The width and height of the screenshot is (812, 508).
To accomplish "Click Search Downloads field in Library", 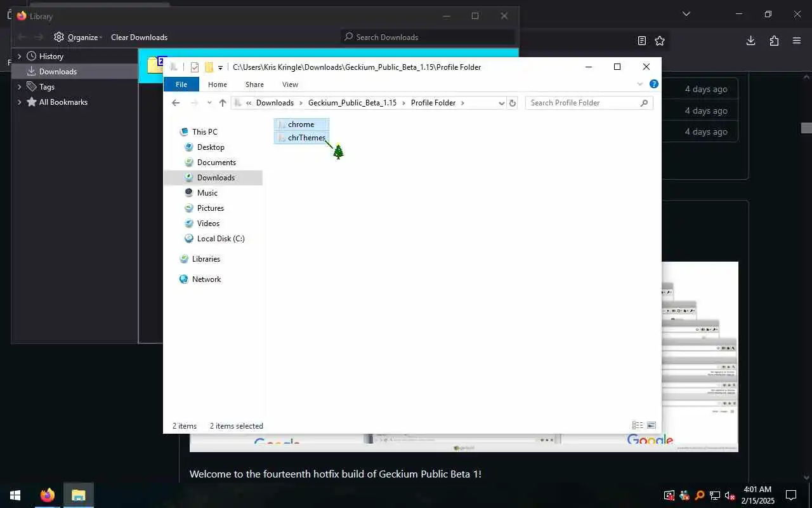I will 428,37.
